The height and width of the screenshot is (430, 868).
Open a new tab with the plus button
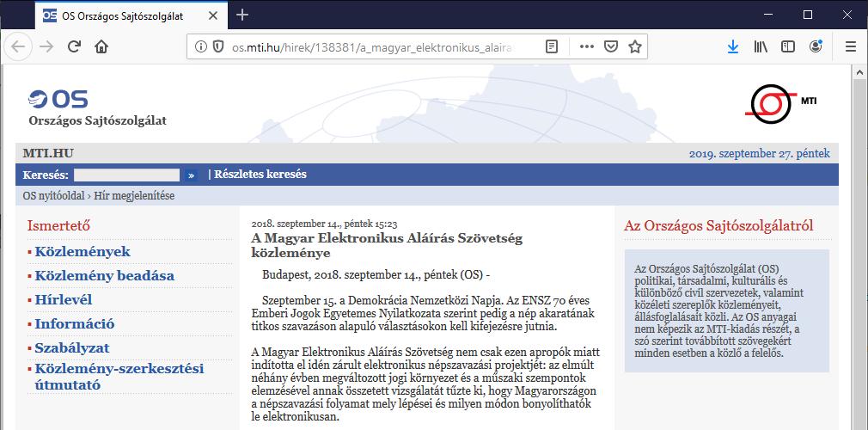tap(241, 15)
